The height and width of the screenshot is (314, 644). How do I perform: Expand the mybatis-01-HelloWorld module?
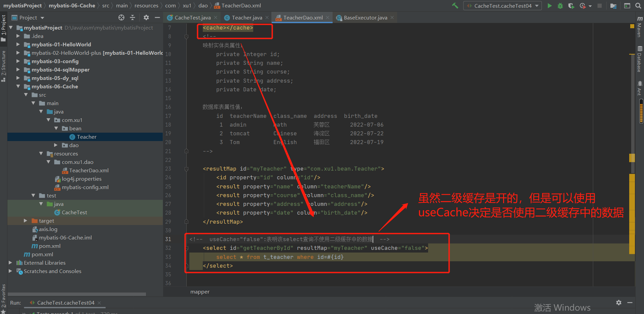point(18,44)
